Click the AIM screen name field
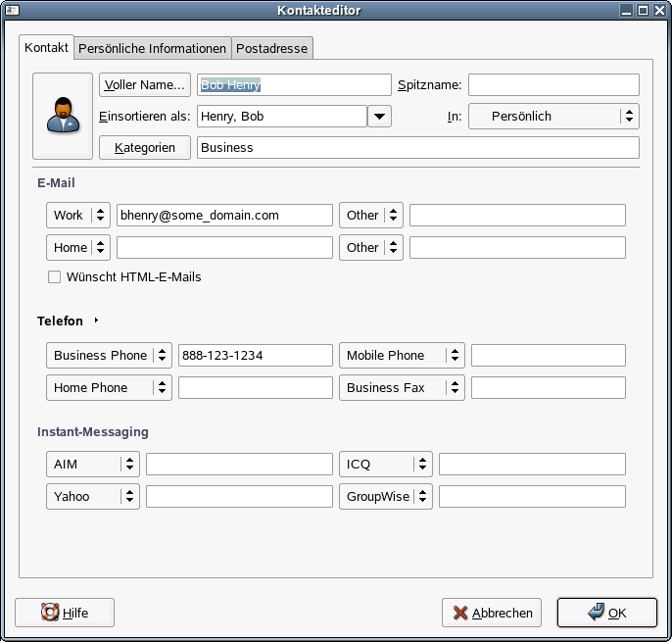Screen dimensions: 672x642 click(x=239, y=464)
